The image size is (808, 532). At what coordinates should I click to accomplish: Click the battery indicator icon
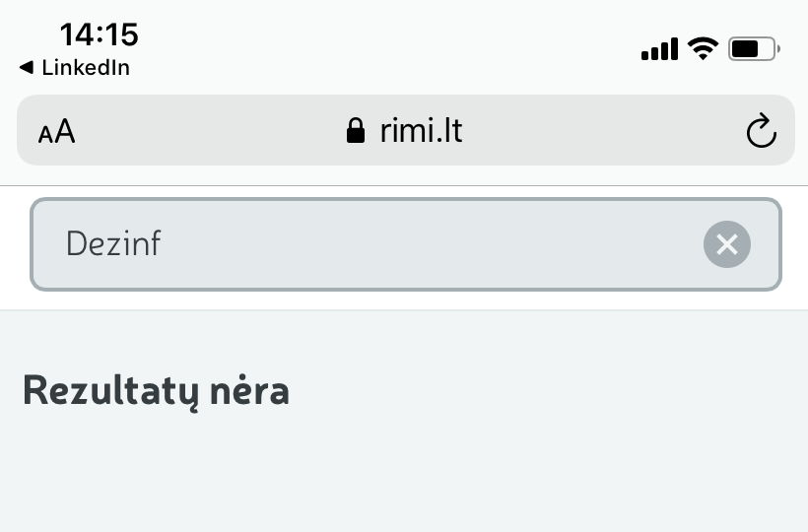coord(754,48)
